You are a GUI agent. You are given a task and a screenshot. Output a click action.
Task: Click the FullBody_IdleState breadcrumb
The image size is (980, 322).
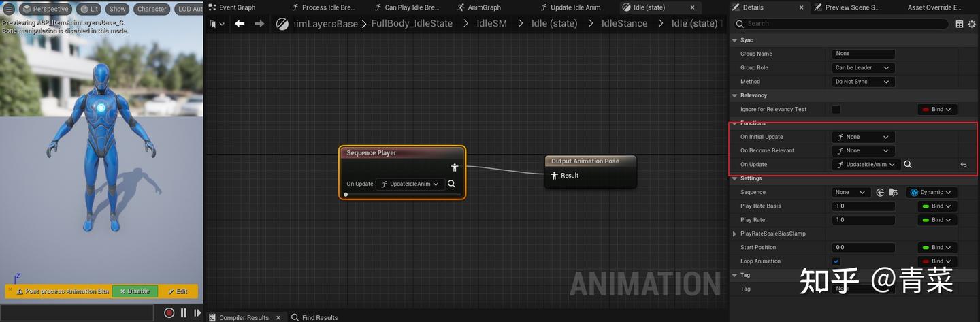(412, 23)
